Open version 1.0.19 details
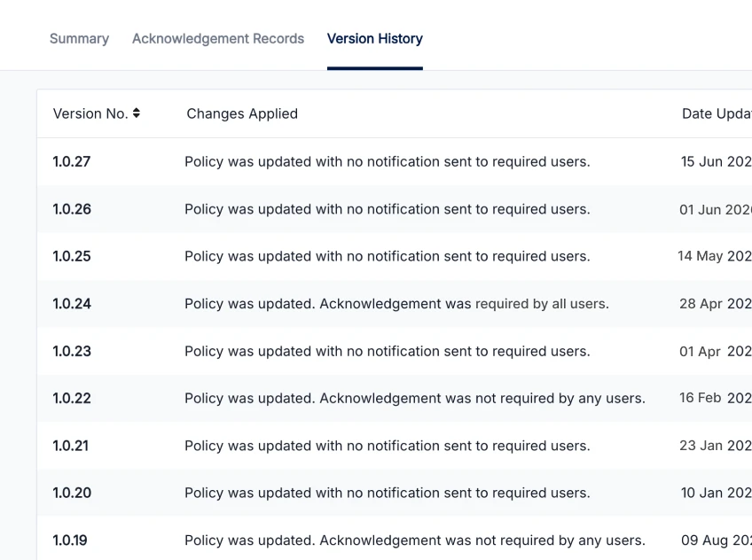The image size is (752, 560). point(72,540)
